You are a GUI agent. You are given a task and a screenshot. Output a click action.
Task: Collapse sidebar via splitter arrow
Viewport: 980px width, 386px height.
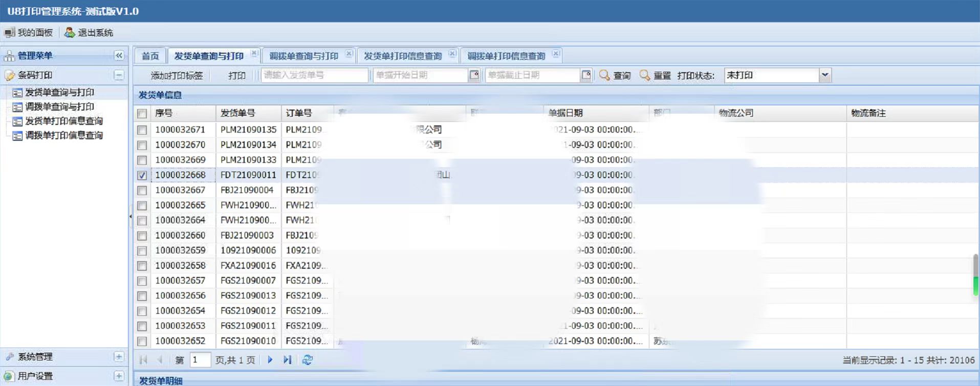[130, 217]
